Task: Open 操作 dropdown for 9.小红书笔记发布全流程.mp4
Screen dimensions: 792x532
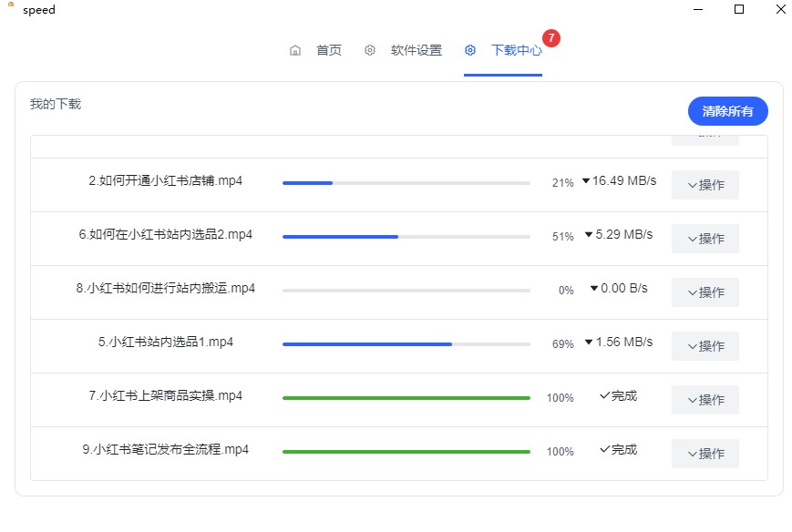Action: [x=705, y=454]
